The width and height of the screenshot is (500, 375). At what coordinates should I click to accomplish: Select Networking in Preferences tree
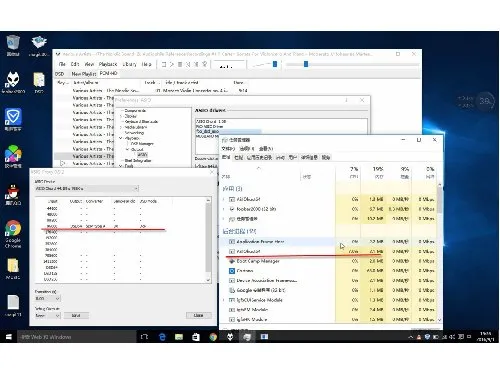pos(134,133)
